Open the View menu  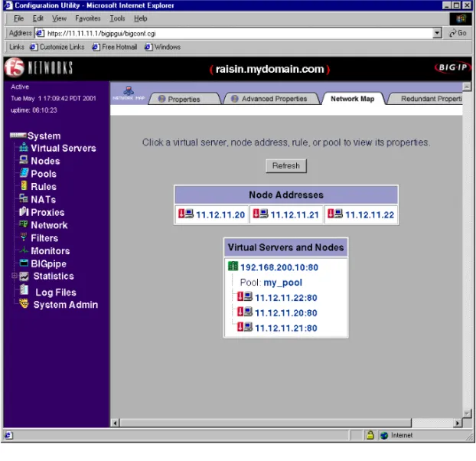pyautogui.click(x=59, y=18)
